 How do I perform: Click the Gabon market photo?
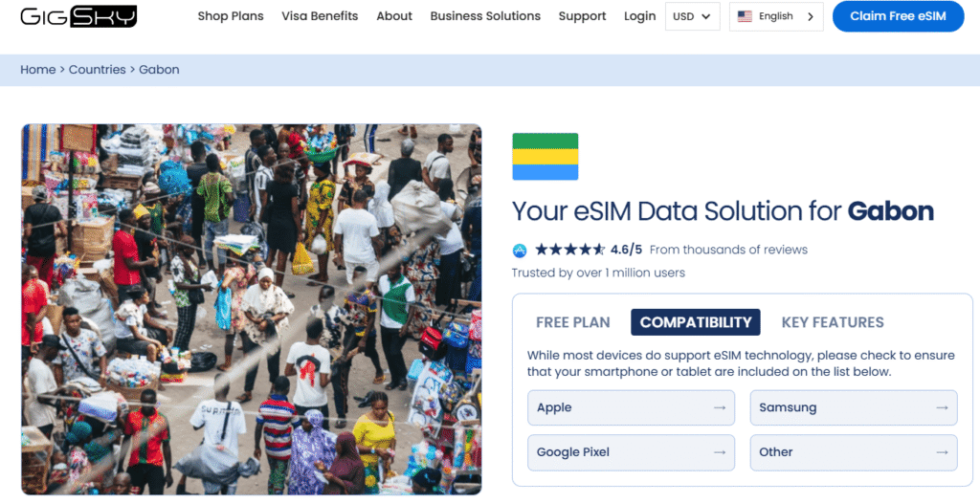click(252, 309)
